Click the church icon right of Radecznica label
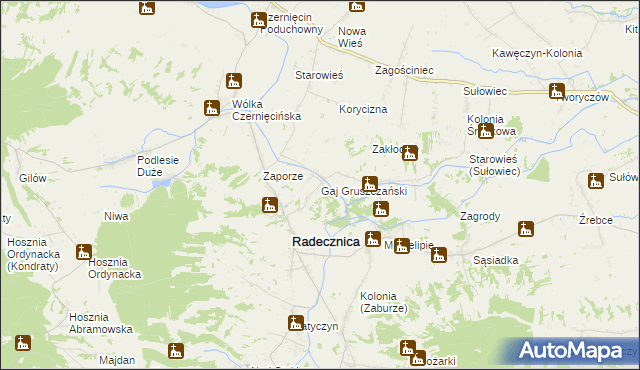Image resolution: width=640 pixels, height=370 pixels. (373, 239)
